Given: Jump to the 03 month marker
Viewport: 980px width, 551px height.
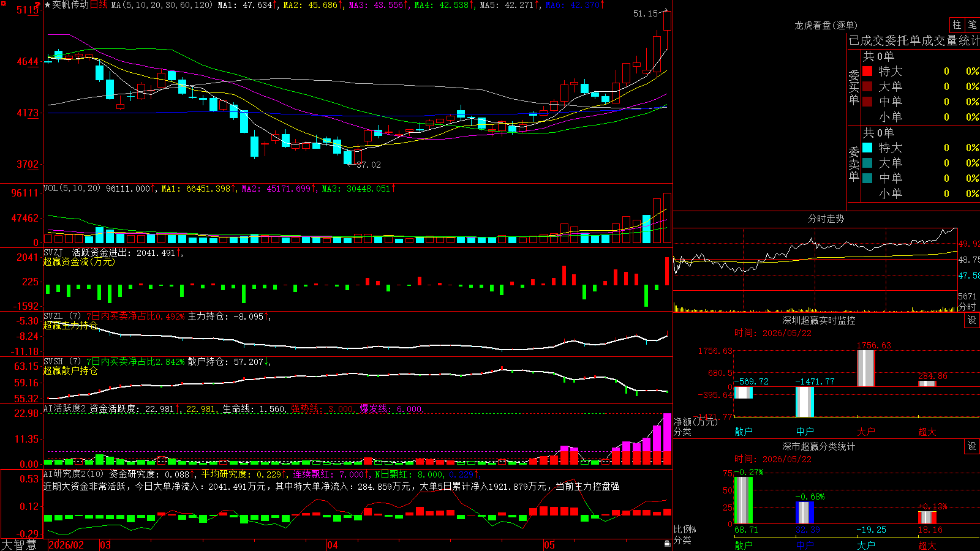Looking at the screenshot, I should [105, 545].
